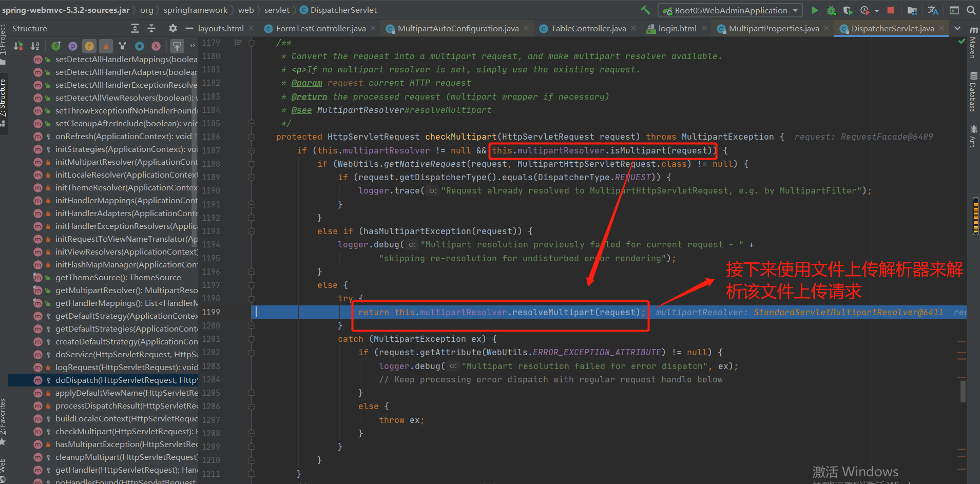Switch to the layouts.html tab

point(221,29)
